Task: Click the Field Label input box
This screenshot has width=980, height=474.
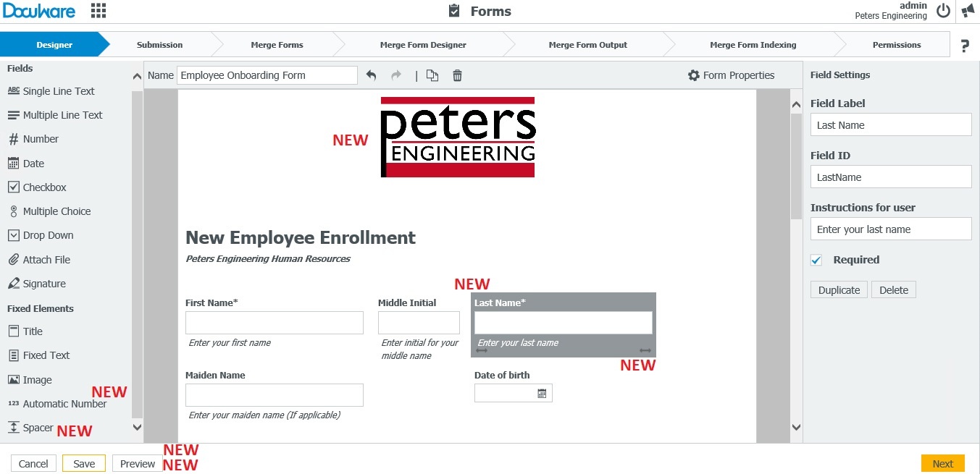Action: click(890, 125)
